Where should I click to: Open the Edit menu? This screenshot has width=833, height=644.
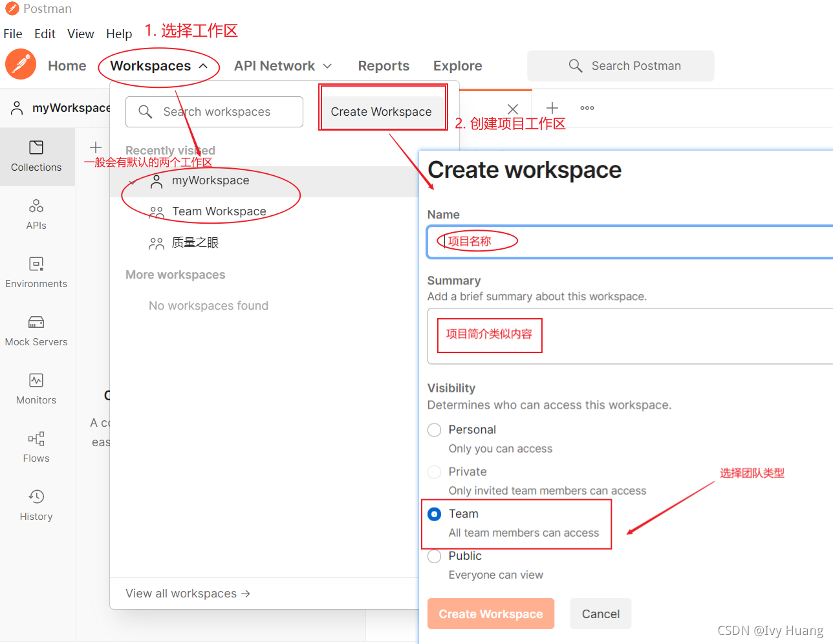pos(45,34)
